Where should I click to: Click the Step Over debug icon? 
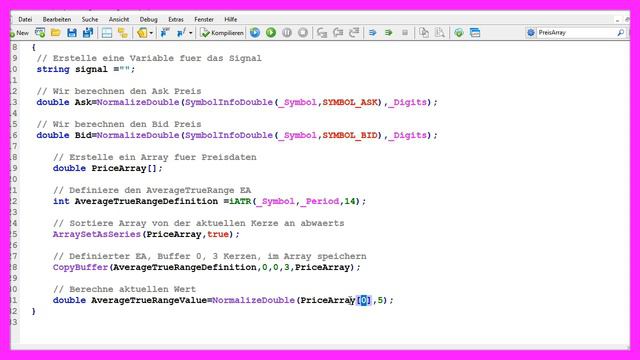(x=338, y=33)
